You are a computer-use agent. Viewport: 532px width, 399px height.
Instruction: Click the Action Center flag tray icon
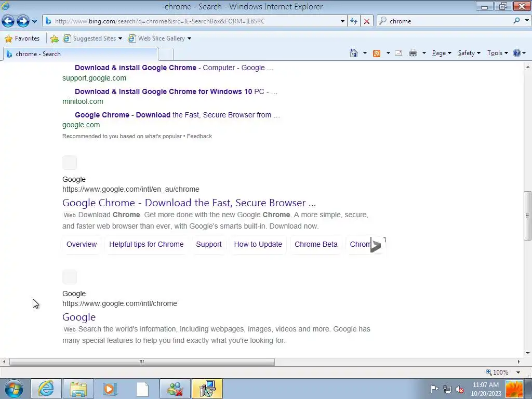point(435,389)
